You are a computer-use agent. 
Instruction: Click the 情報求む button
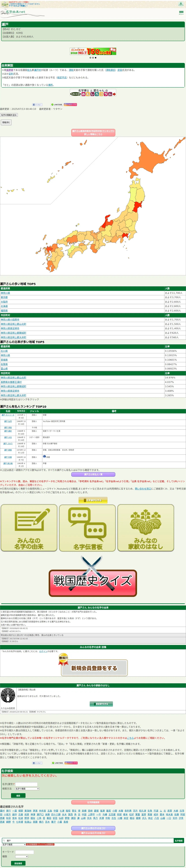(x=6, y=122)
